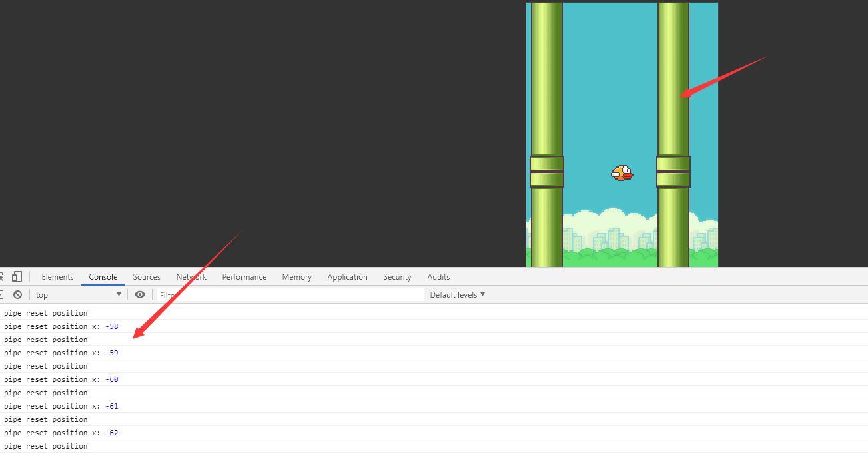The height and width of the screenshot is (454, 868).
Task: Switch to the Elements tab
Action: point(57,277)
